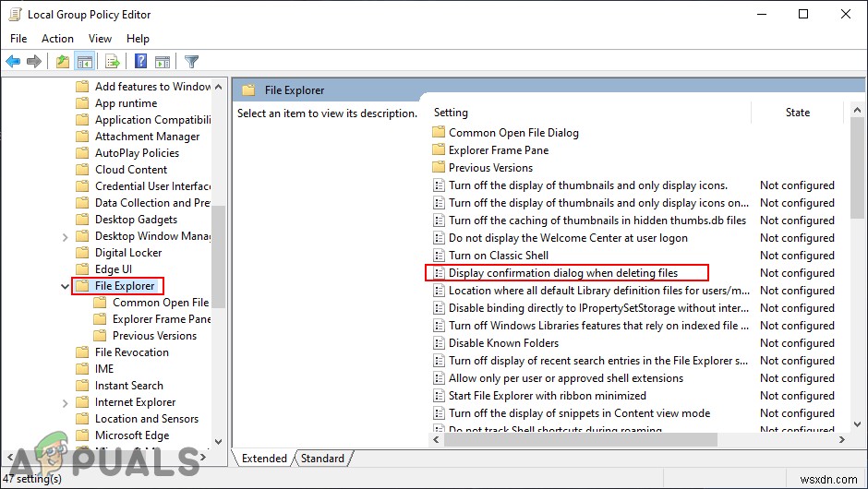Click folder icon next to Cloud Content
This screenshot has height=489, width=868.
coord(82,169)
